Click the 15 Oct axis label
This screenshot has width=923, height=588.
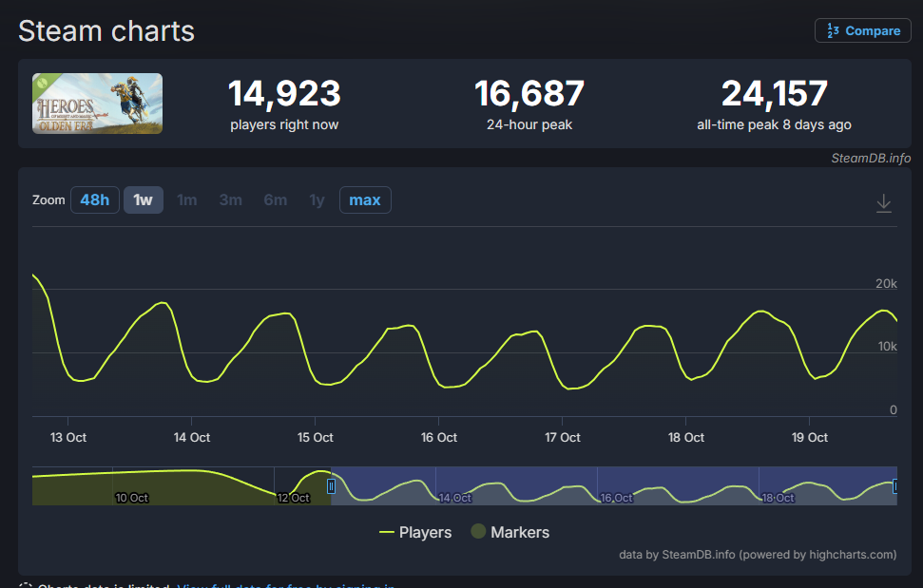[x=315, y=438]
